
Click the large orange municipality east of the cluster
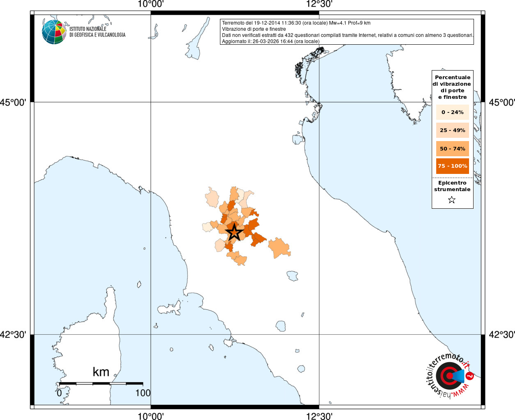(279, 248)
